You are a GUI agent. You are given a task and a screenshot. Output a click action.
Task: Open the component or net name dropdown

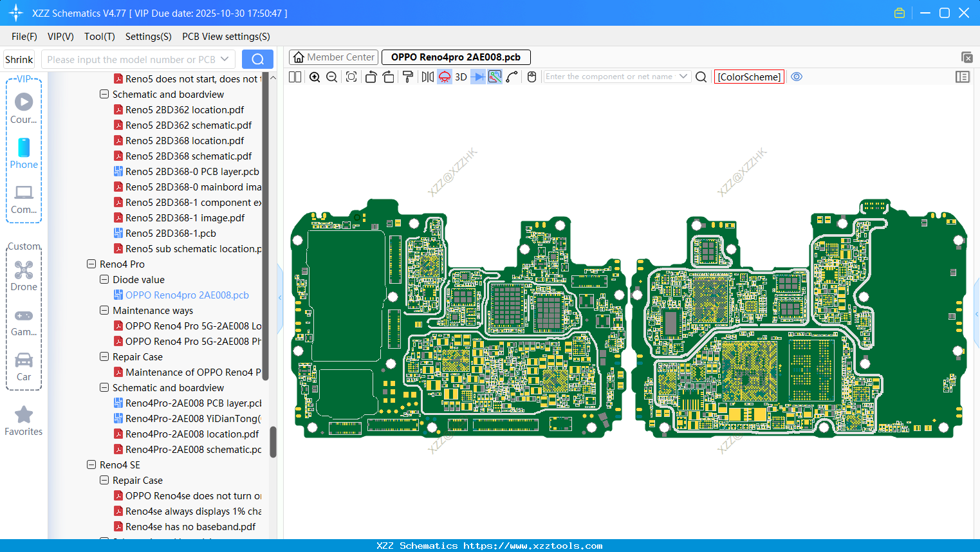tap(683, 77)
